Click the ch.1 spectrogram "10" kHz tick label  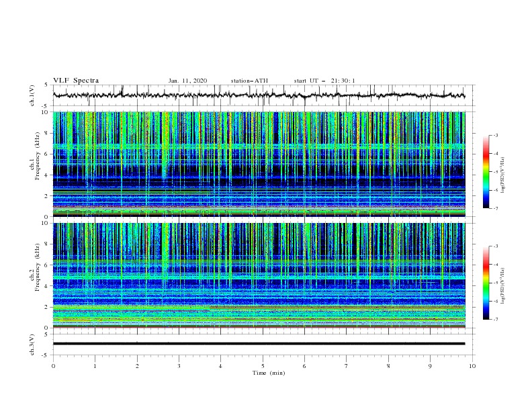45,112
